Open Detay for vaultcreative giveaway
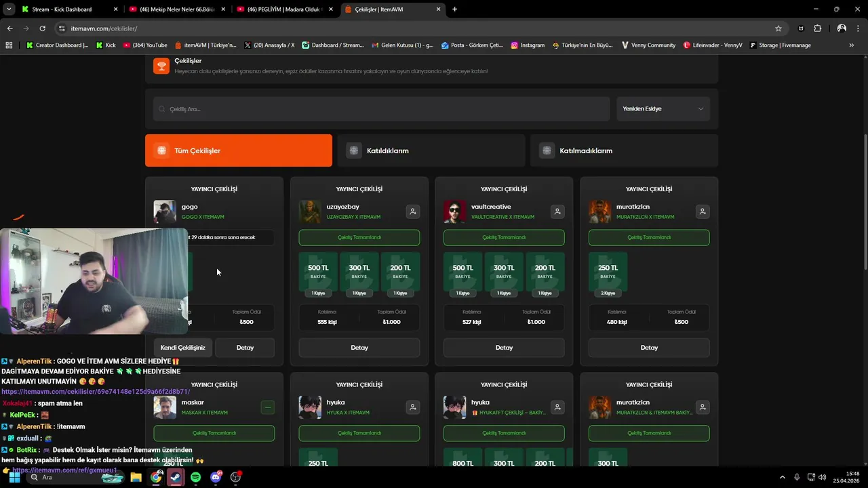Viewport: 868px width, 488px height. coord(504,348)
